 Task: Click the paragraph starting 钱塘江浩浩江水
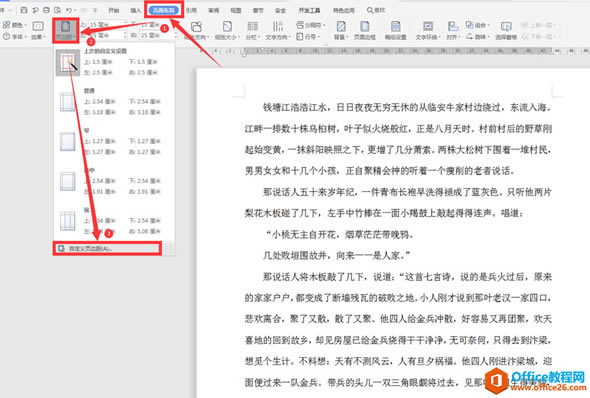tap(398, 139)
